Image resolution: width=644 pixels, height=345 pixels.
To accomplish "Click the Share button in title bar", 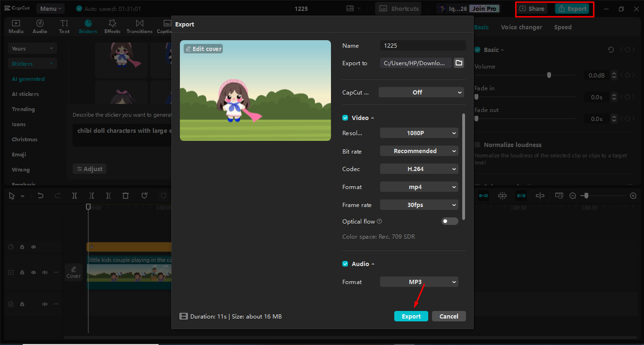I will (532, 9).
